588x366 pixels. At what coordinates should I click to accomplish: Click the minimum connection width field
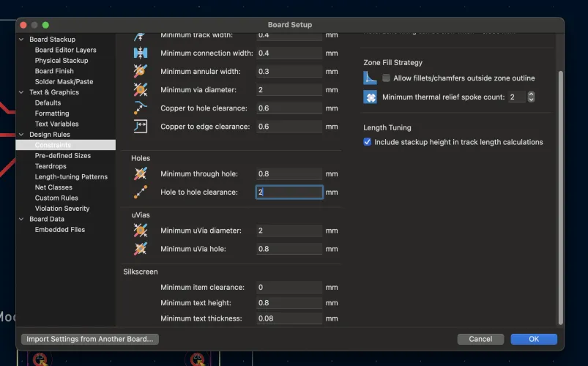pyautogui.click(x=289, y=53)
